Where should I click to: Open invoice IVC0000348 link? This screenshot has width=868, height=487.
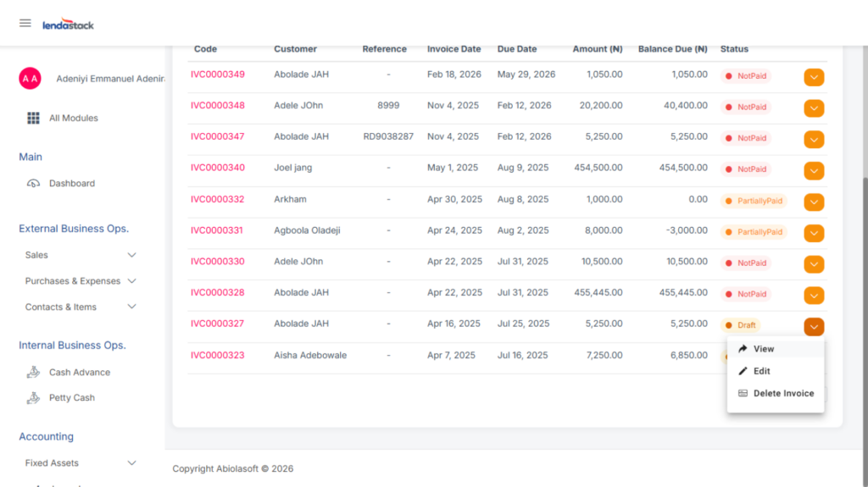217,106
